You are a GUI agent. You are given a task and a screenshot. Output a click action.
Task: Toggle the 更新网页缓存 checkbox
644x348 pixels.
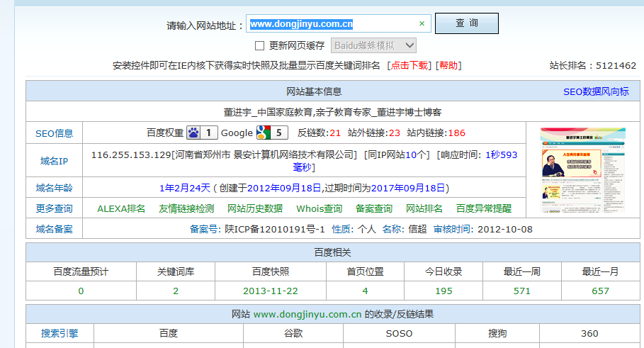pos(259,45)
